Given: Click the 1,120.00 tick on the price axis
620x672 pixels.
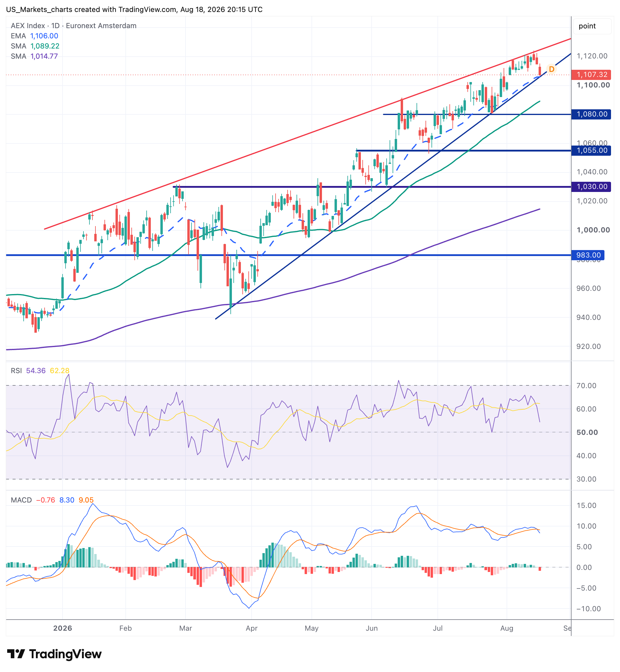Looking at the screenshot, I should 592,56.
